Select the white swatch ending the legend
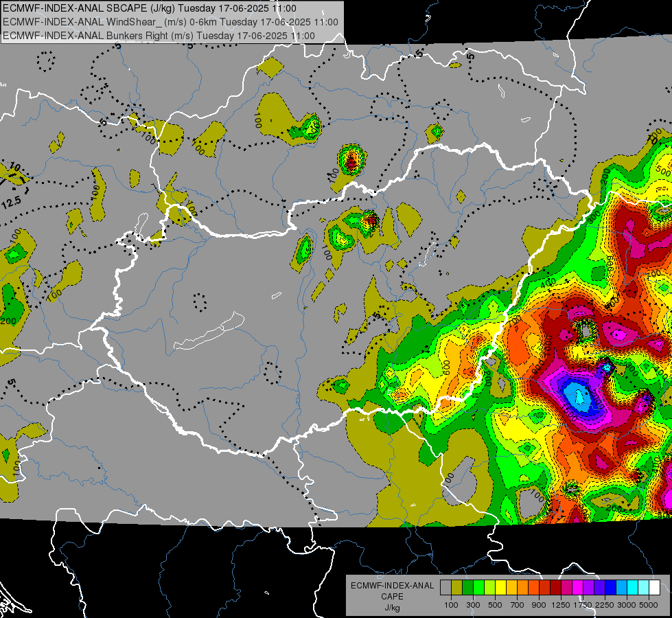Screen dimensions: 672x618 point(655,587)
